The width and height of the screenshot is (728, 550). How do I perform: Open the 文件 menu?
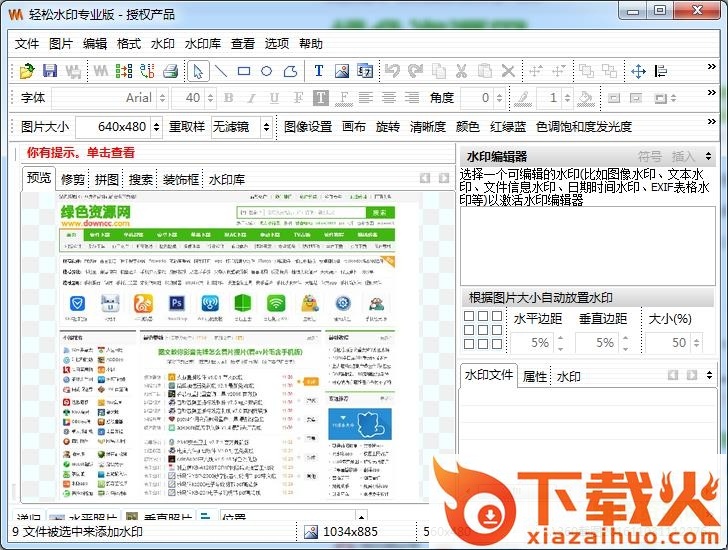26,44
